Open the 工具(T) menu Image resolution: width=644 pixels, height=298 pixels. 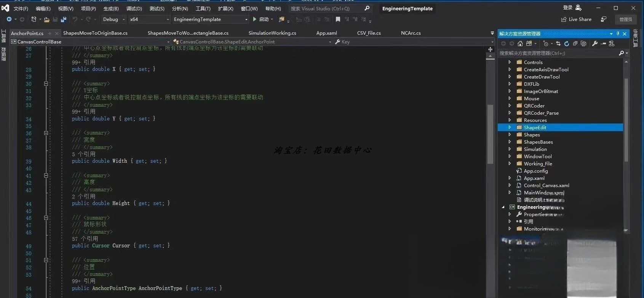(203, 8)
